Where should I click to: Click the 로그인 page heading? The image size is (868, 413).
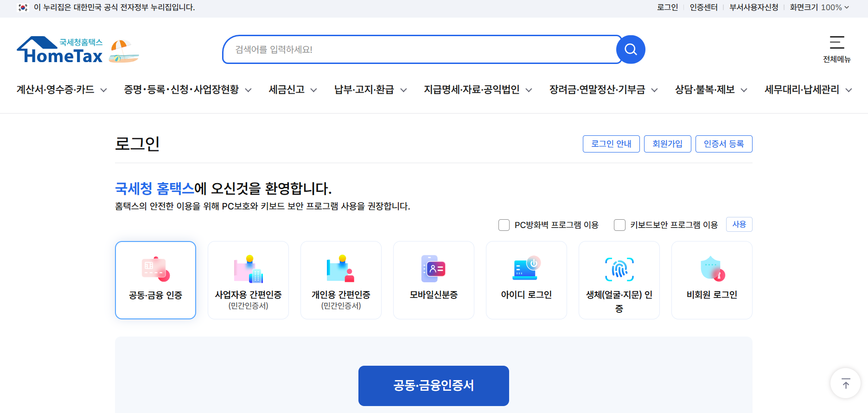(137, 144)
